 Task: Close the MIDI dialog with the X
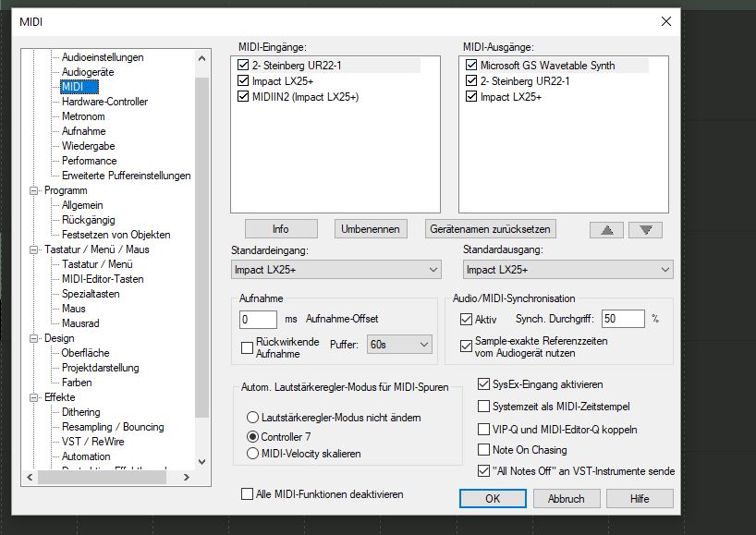[665, 21]
